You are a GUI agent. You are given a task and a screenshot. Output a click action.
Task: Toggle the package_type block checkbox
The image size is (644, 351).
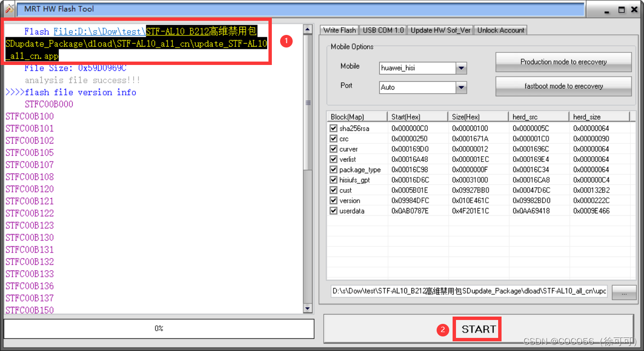click(x=333, y=170)
